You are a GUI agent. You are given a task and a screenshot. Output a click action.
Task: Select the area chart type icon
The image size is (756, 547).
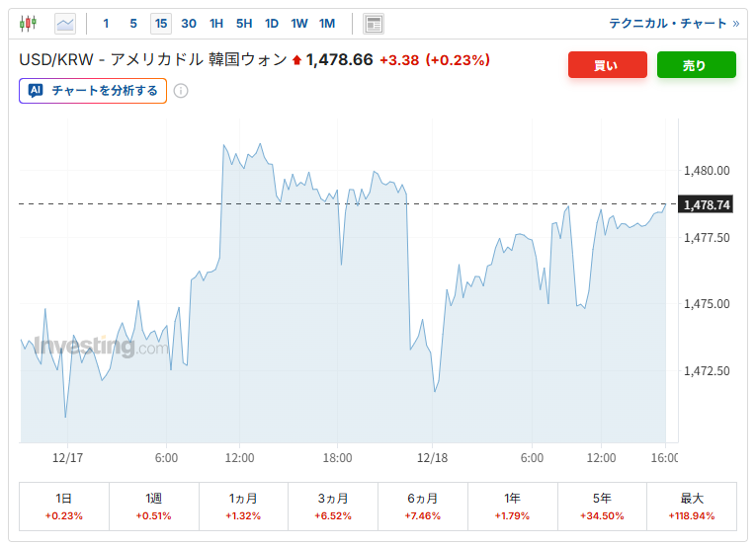point(65,23)
